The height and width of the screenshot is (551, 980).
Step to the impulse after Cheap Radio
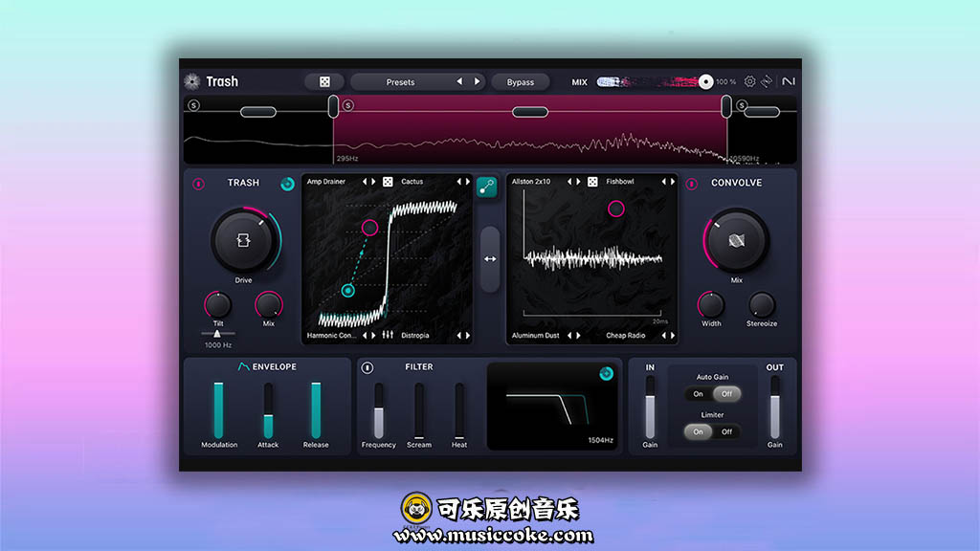tap(673, 336)
